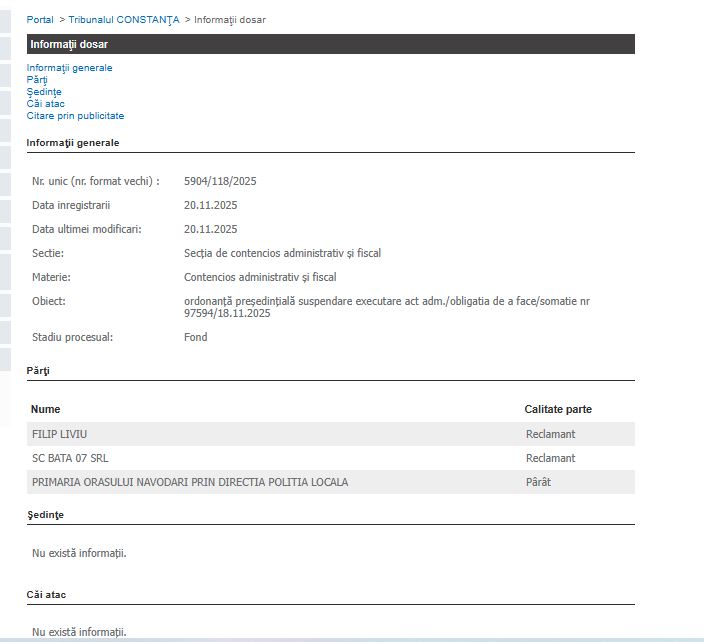This screenshot has width=704, height=642.
Task: Click the Stadiu procesual value Fond
Action: tap(196, 337)
